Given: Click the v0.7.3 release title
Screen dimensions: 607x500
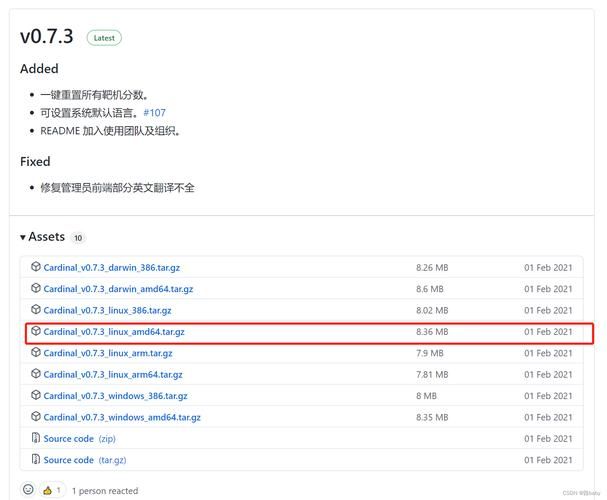Looking at the screenshot, I should (46, 36).
